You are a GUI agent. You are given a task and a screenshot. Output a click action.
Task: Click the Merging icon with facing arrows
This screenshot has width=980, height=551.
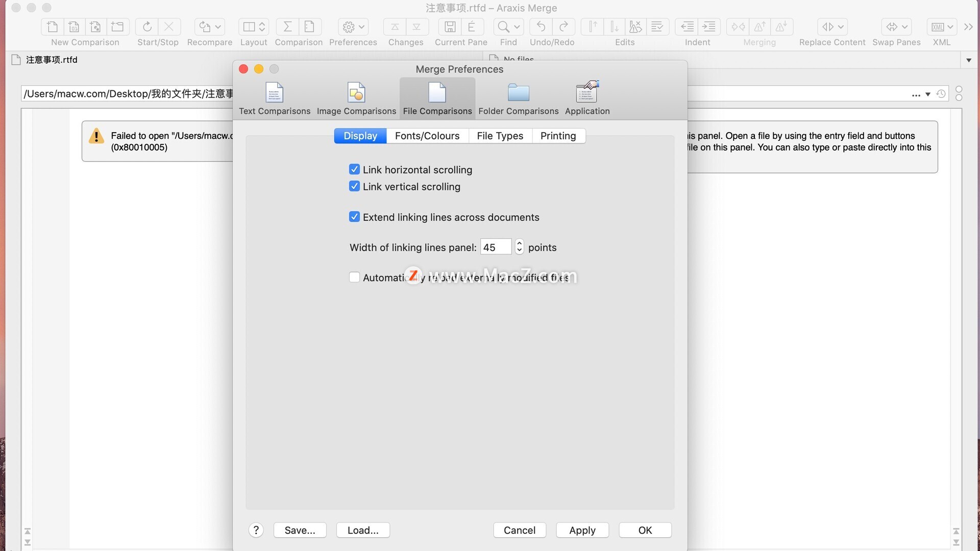(738, 27)
